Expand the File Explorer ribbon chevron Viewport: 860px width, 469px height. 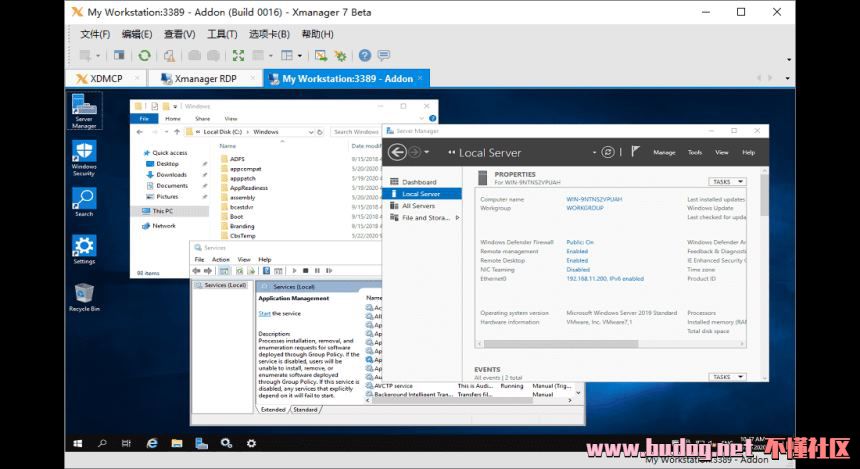click(421, 118)
